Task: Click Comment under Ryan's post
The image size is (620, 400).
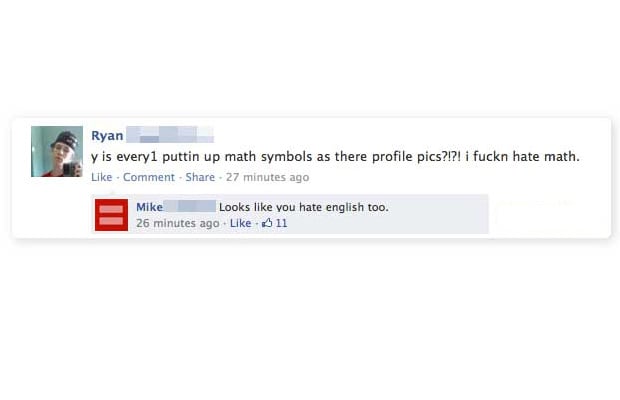Action: [x=149, y=177]
